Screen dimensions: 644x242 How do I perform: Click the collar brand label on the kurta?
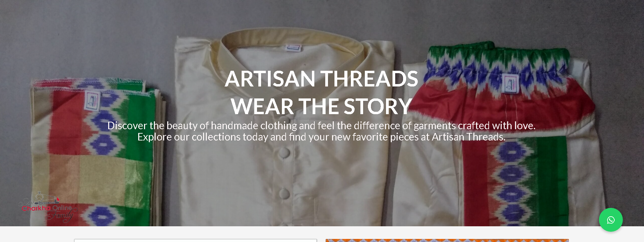point(293,48)
